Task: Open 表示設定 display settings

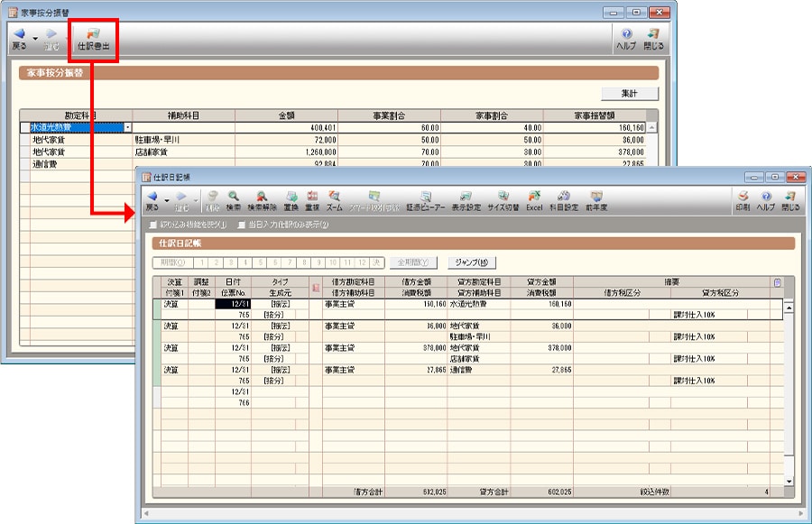Action: click(466, 199)
